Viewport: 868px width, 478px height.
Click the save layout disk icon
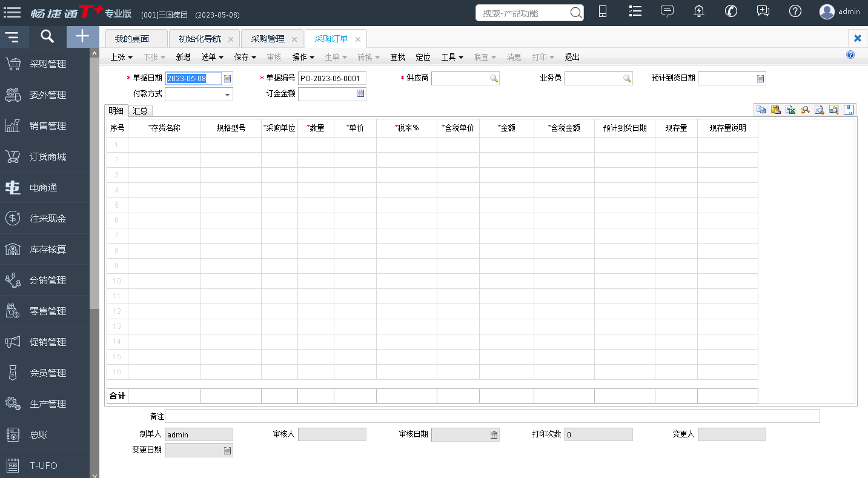(x=849, y=110)
